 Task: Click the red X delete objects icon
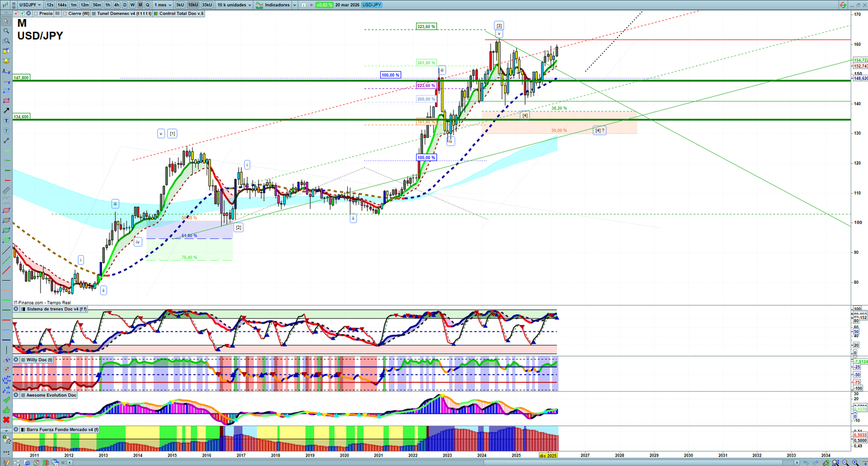click(6, 420)
